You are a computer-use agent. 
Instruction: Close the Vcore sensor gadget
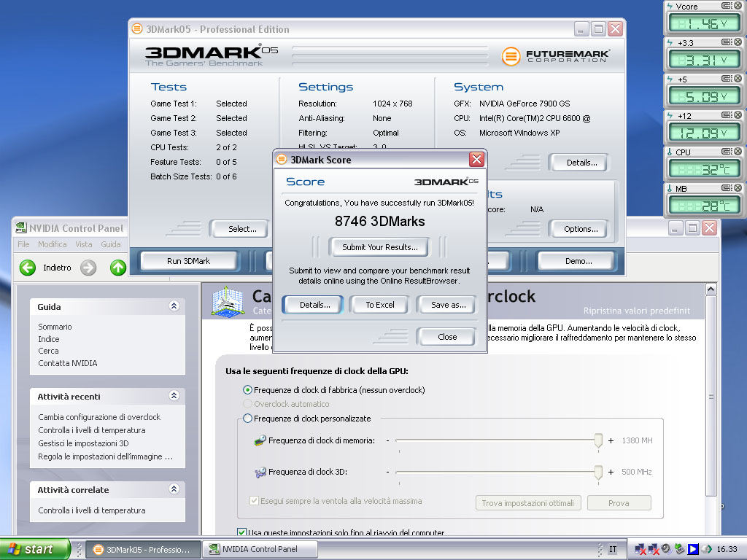(738, 6)
